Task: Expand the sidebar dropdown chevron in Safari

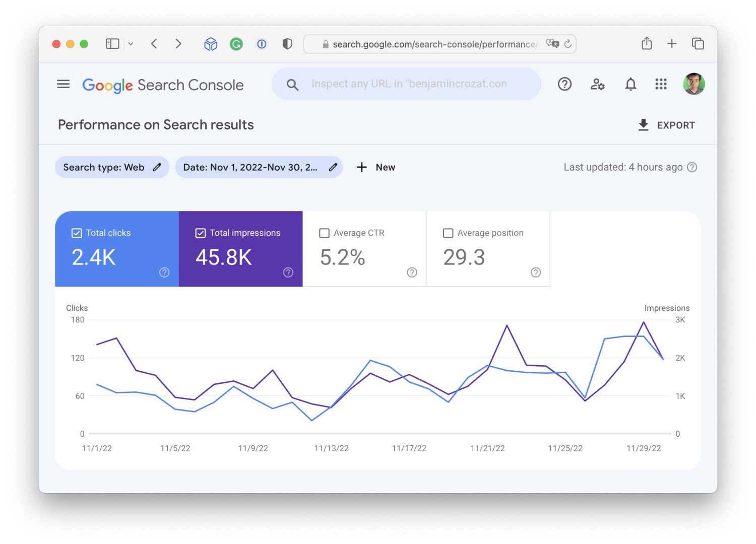Action: coord(131,44)
